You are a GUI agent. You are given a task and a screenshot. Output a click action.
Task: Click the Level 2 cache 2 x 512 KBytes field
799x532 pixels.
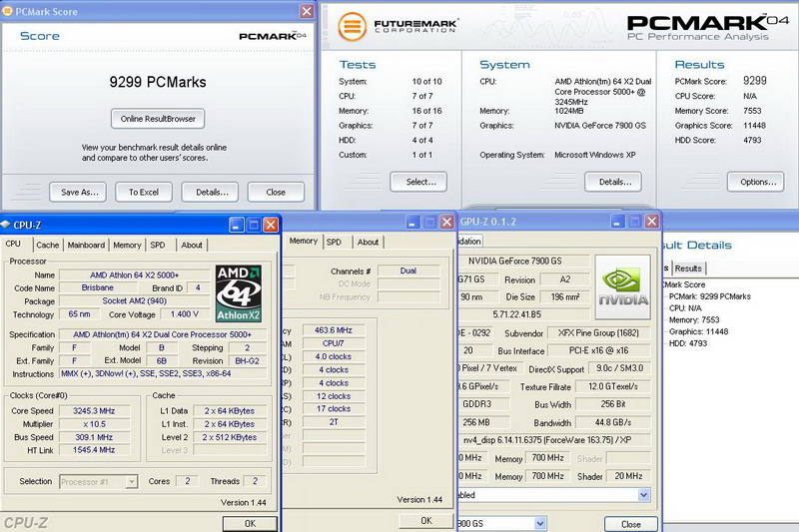click(x=230, y=437)
